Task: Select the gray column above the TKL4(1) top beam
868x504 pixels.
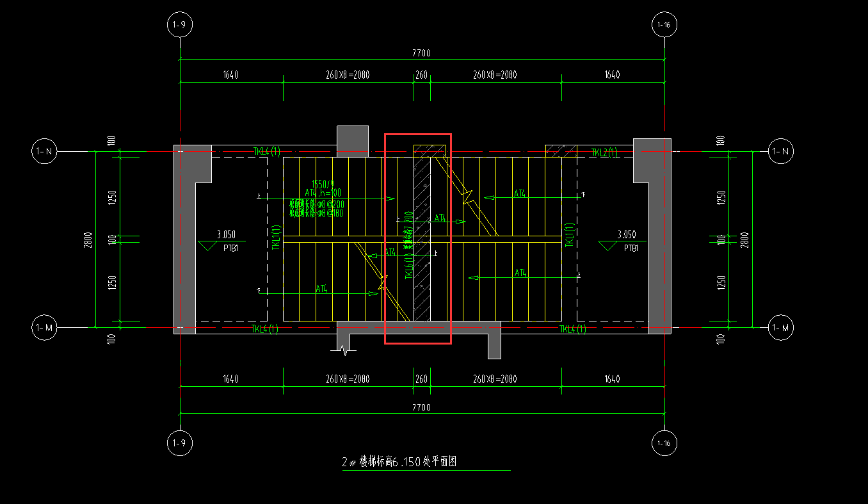Action: point(353,140)
